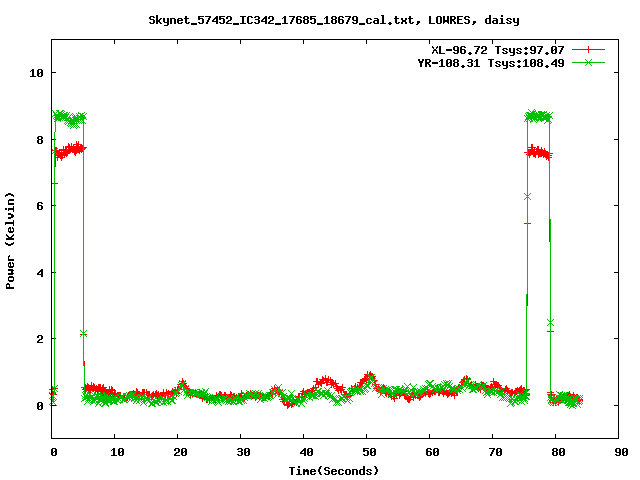Click the y-axis tick label "6"
Image resolution: width=640 pixels, height=480 pixels.
[40, 206]
